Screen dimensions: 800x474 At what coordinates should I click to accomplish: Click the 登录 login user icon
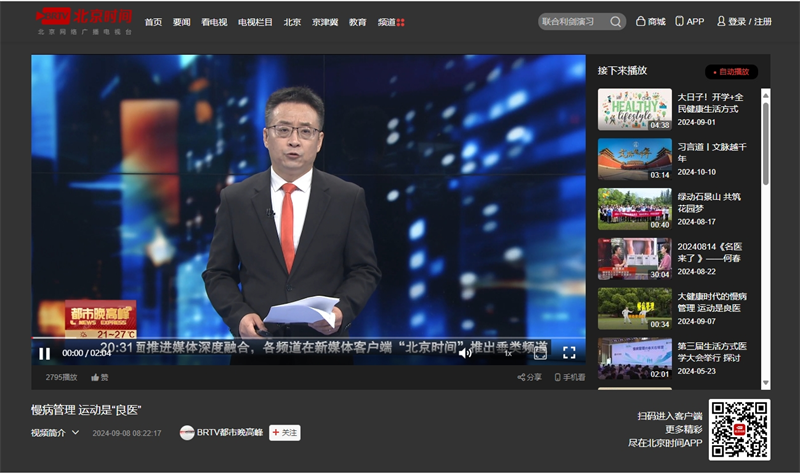[x=721, y=21]
